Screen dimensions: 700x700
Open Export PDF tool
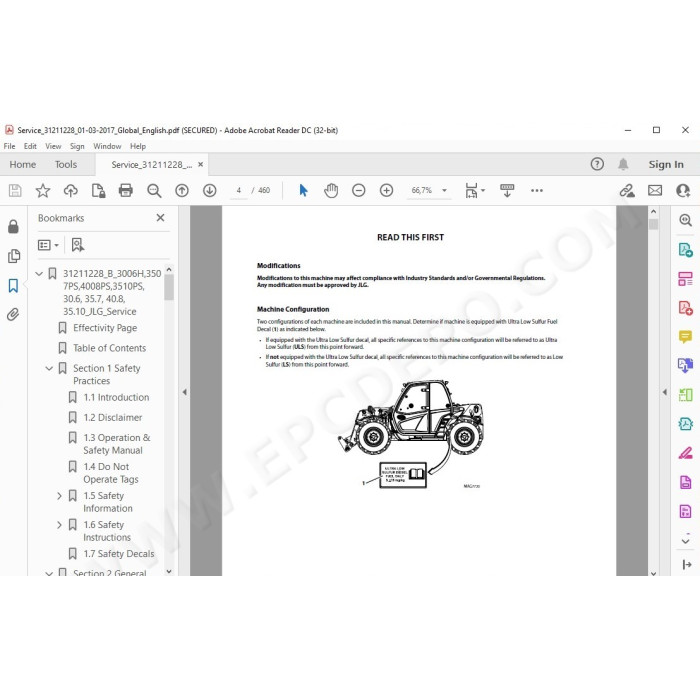coord(685,250)
